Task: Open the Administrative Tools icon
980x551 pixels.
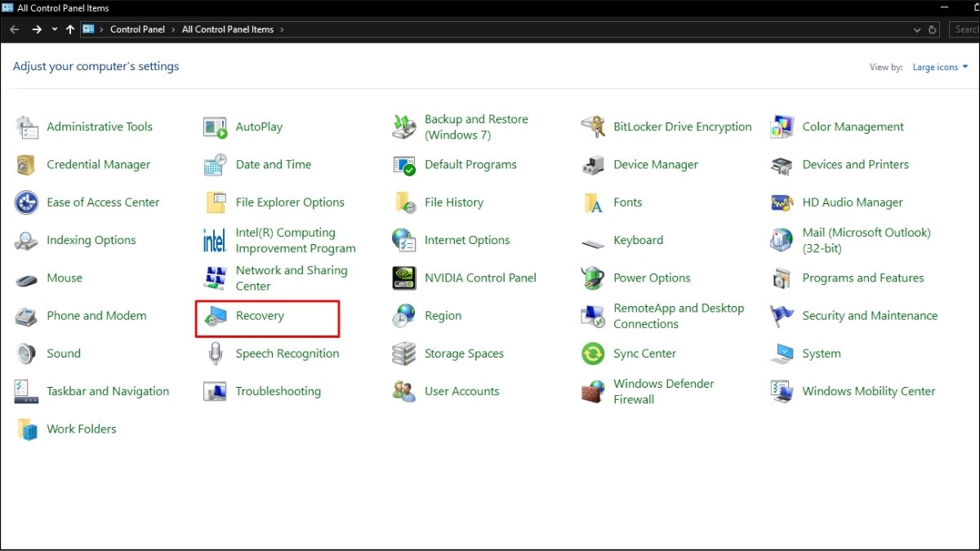Action: (x=27, y=127)
